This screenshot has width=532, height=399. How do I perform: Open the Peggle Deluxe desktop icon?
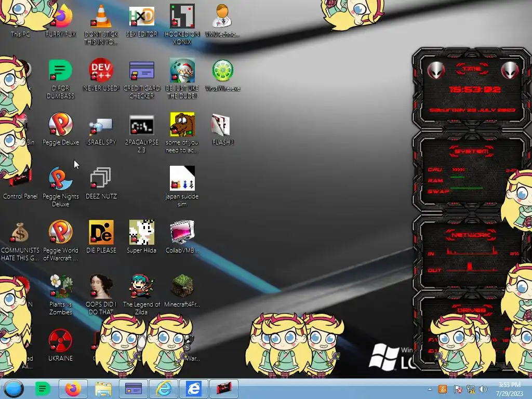(60, 129)
